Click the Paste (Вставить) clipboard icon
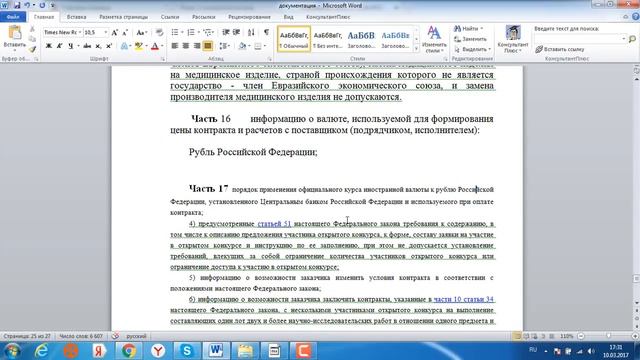This screenshot has height=360, width=640. [x=14, y=33]
